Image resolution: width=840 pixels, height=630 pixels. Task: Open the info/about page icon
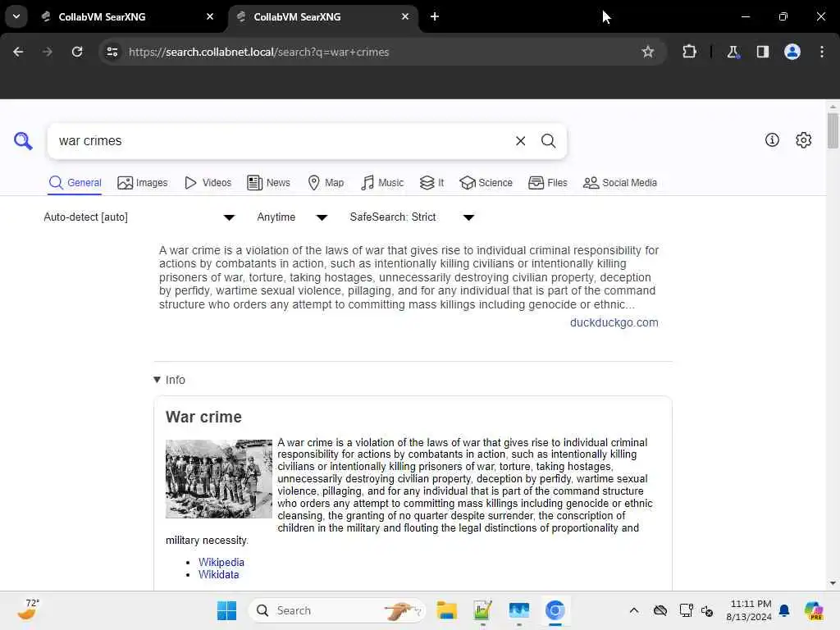(772, 139)
